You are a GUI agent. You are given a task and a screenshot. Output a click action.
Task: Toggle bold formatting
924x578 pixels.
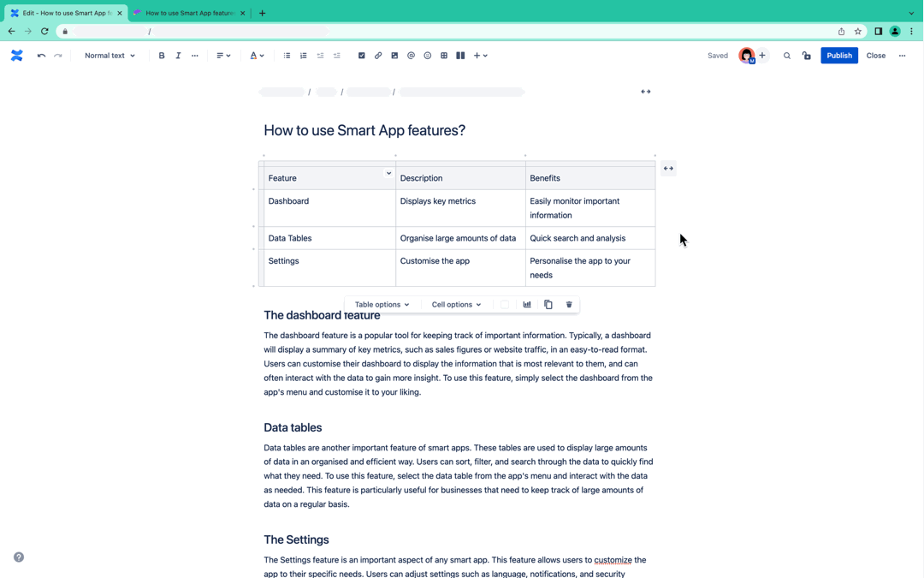click(162, 56)
